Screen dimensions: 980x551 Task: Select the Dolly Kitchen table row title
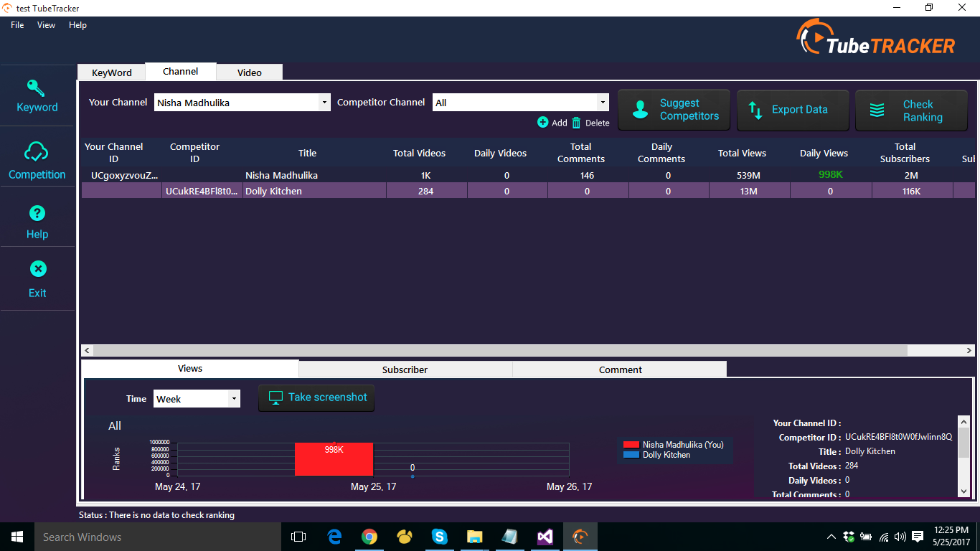273,191
